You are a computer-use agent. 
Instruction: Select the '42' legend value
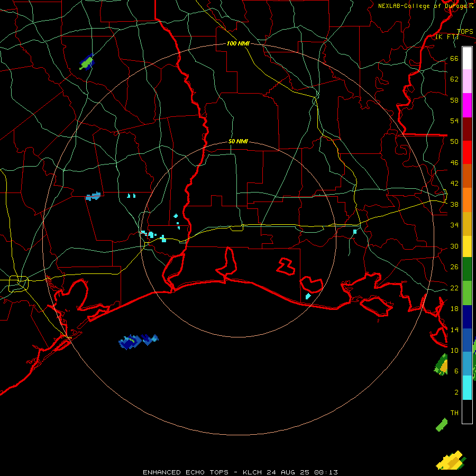[454, 184]
